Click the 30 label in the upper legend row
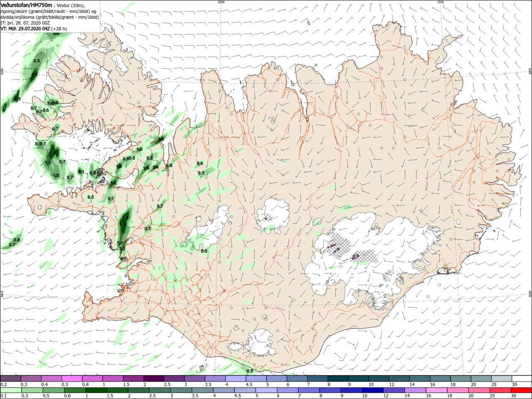This screenshot has width=532, height=399. point(514,384)
